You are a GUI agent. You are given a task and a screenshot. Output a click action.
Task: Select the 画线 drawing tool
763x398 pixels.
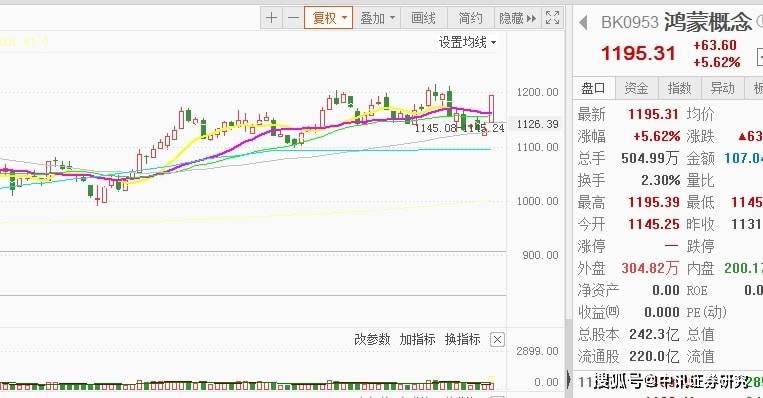[x=423, y=18]
